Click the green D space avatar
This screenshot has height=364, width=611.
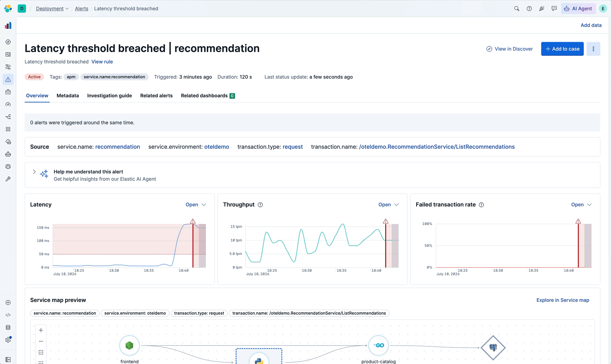(x=22, y=8)
